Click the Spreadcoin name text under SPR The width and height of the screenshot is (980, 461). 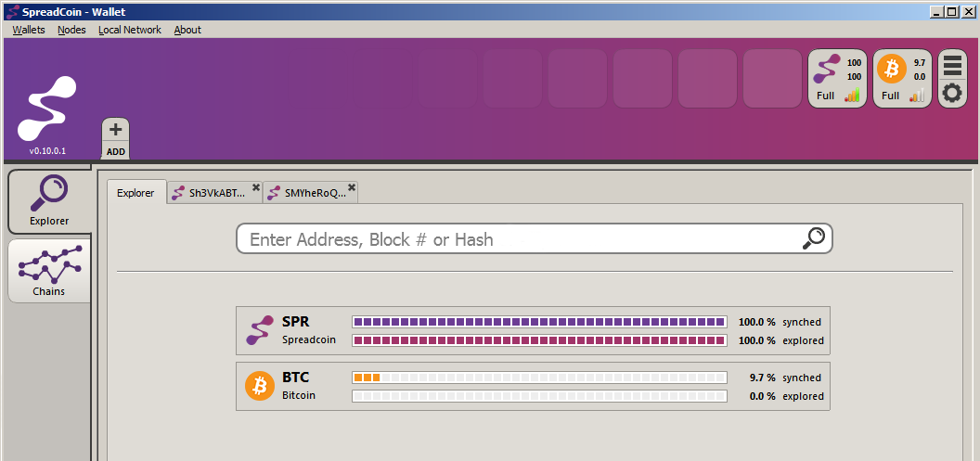click(x=309, y=339)
